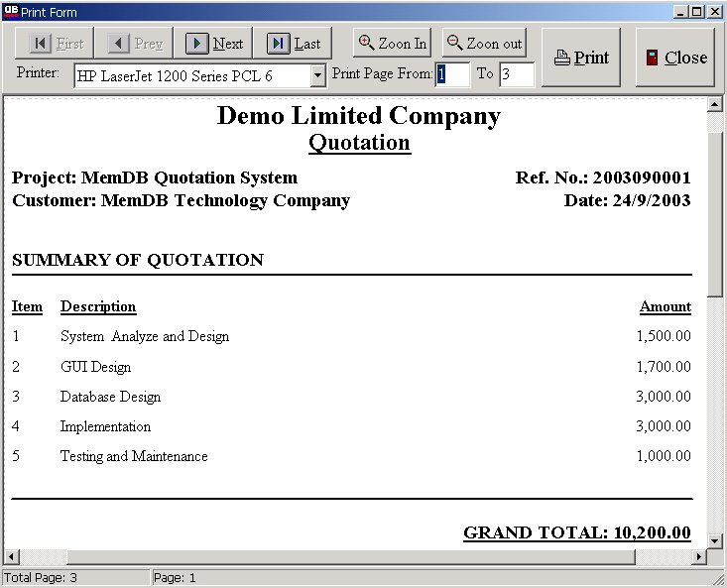727x588 pixels.
Task: Open the Printer dropdown arrow
Action: [x=317, y=75]
